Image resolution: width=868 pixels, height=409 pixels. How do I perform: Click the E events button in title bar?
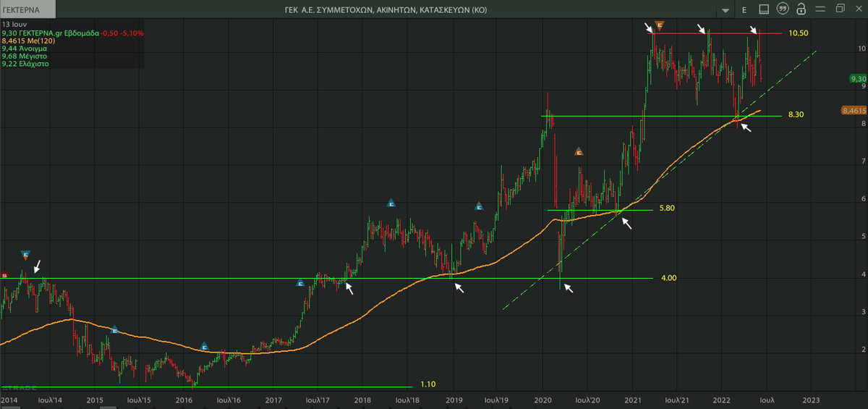click(x=744, y=9)
